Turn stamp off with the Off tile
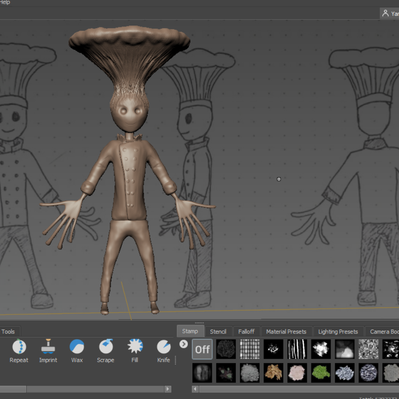Screen dimensions: 399x399 tap(202, 349)
